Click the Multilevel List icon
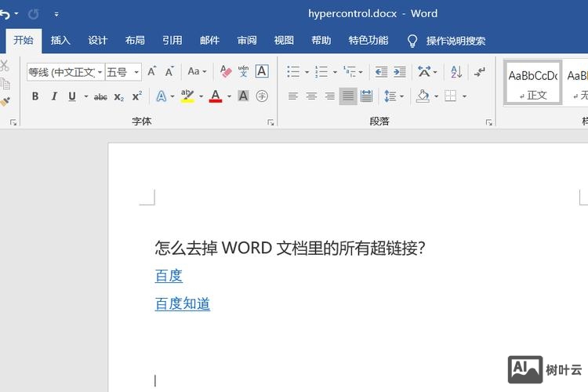The image size is (588, 392). tap(350, 71)
